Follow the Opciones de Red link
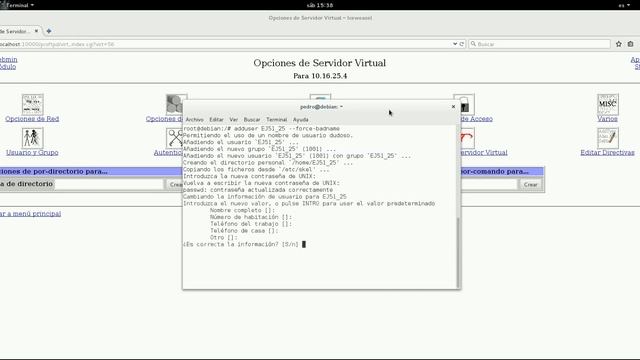640x360 pixels. point(32,119)
